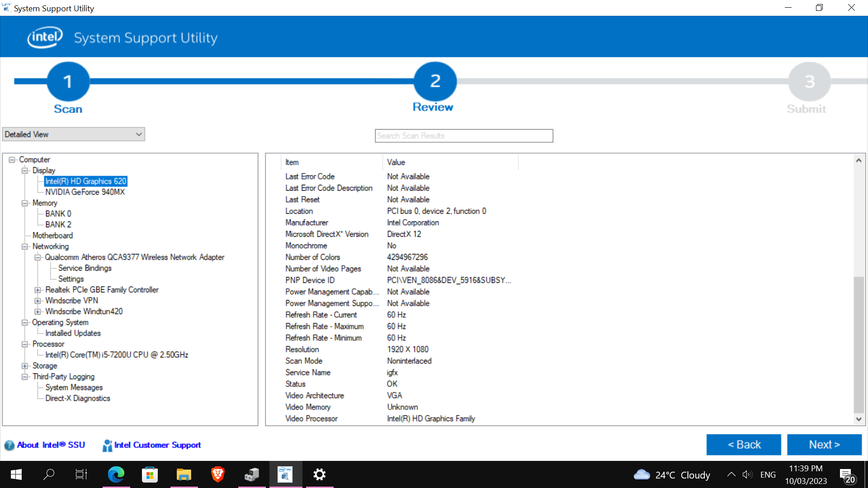
Task: Select NVIDIA GeForce 940MX tree item
Action: [85, 192]
